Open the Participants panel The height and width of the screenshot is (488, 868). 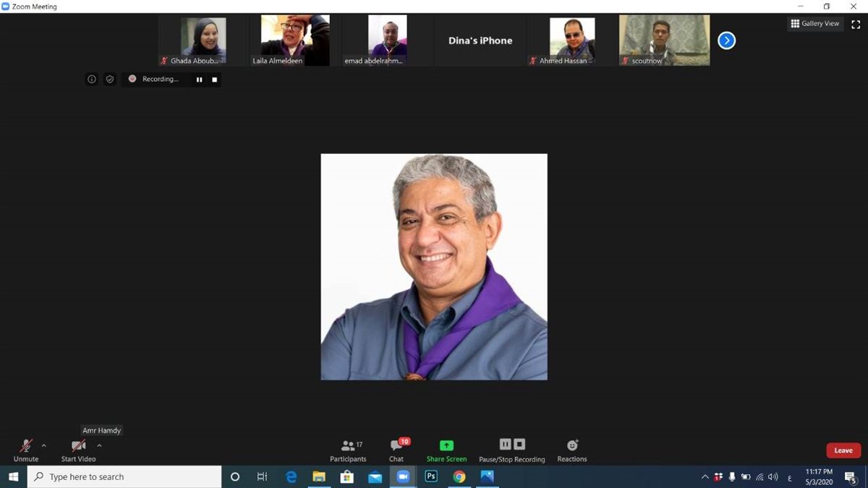pyautogui.click(x=348, y=450)
